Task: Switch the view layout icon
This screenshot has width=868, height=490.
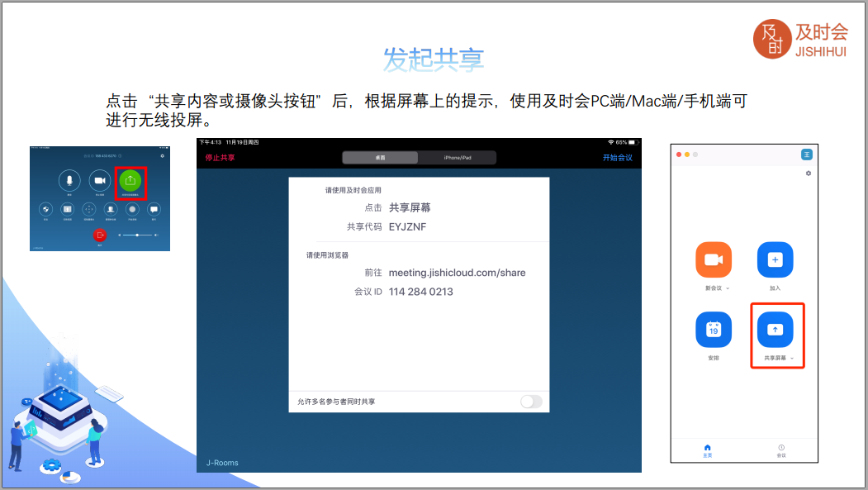Action: (67, 209)
